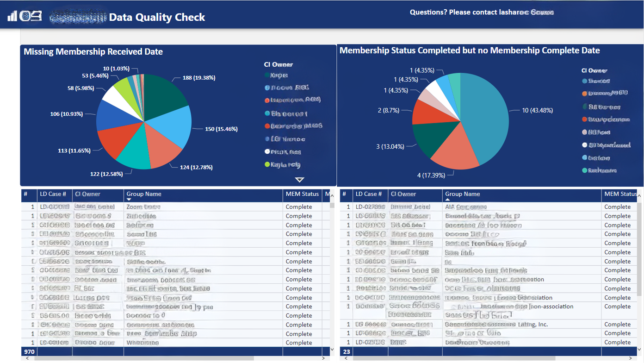The height and width of the screenshot is (363, 644).
Task: Click the lime green legend dot in left chart
Action: [267, 164]
